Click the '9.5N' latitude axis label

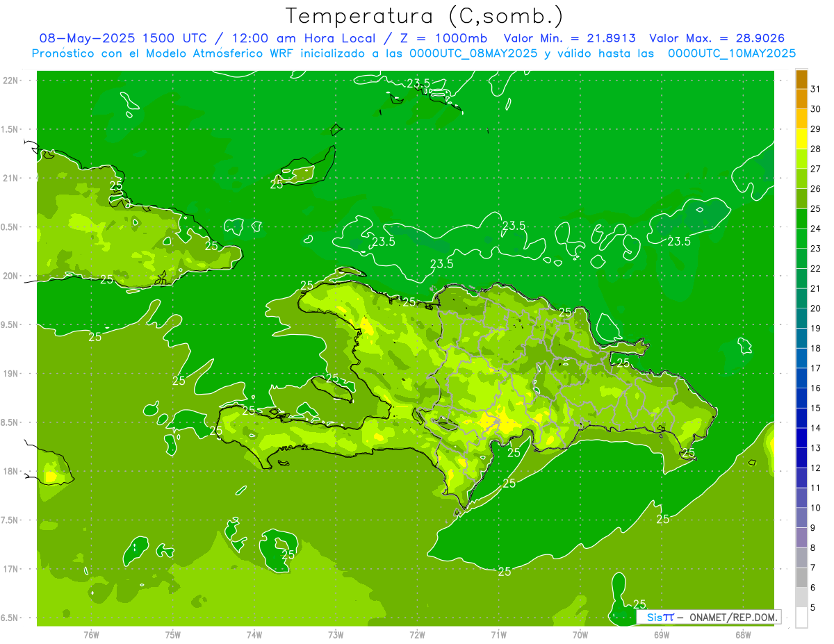coord(10,324)
